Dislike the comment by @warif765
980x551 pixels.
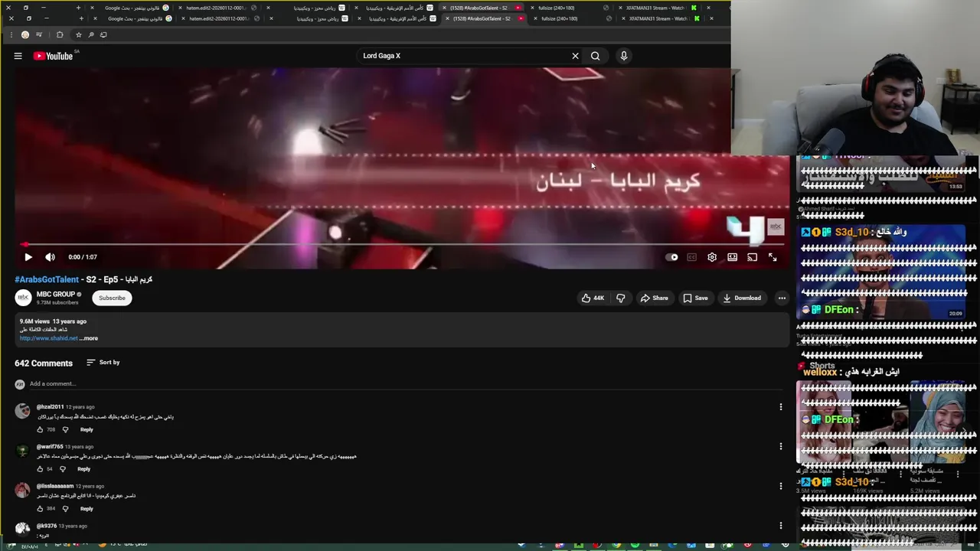click(63, 469)
